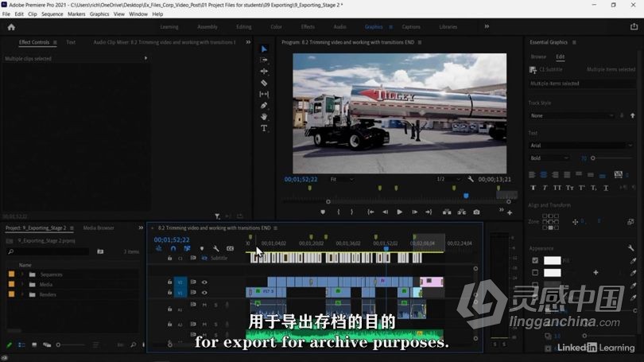Switch to Browse tab in Essential Graphics
Screen dimensions: 644x362
pos(538,56)
